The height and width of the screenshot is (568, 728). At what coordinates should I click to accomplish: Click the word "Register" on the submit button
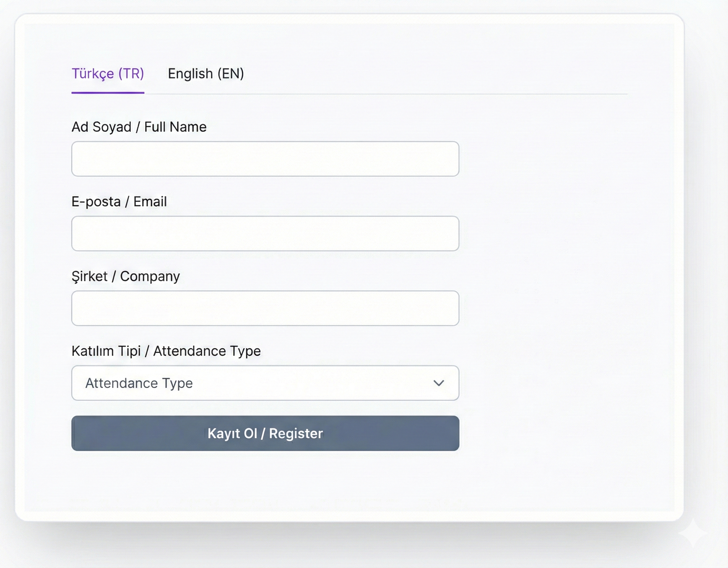pyautogui.click(x=296, y=433)
